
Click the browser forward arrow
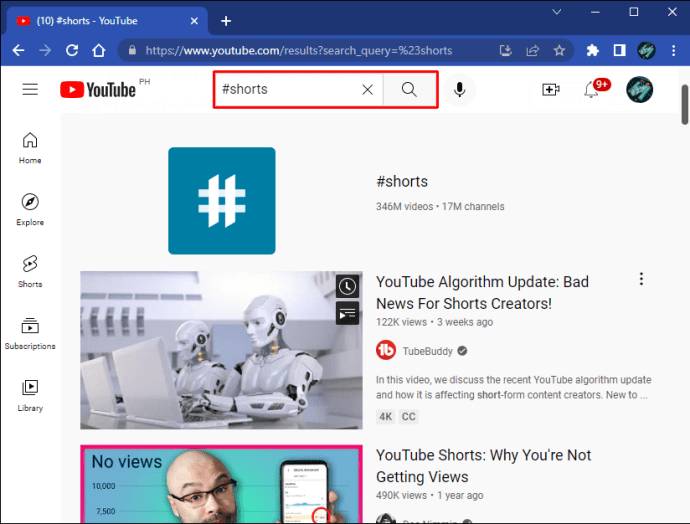(x=45, y=51)
